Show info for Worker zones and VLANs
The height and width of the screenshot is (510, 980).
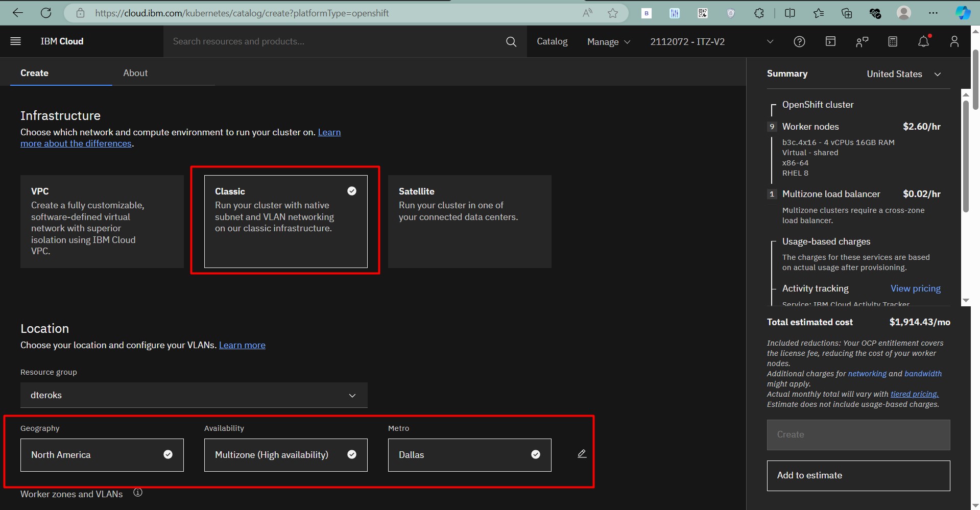tap(138, 493)
